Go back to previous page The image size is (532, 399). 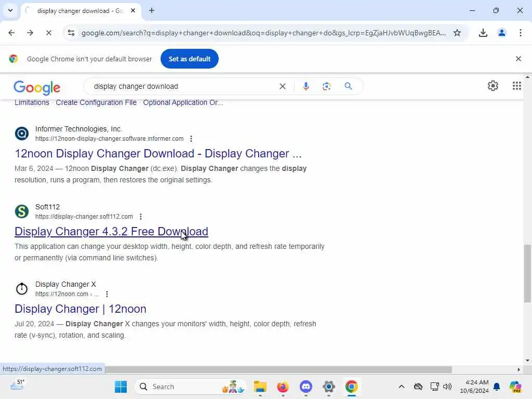click(x=11, y=33)
